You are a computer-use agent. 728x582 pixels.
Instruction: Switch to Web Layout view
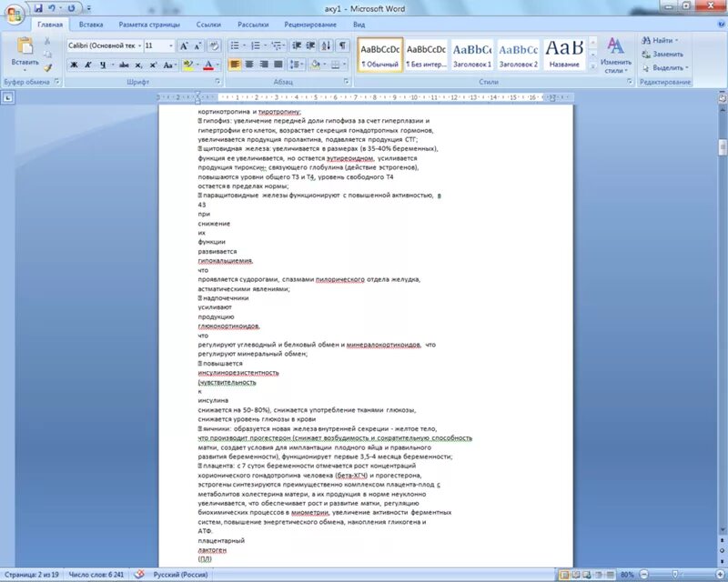click(x=587, y=575)
